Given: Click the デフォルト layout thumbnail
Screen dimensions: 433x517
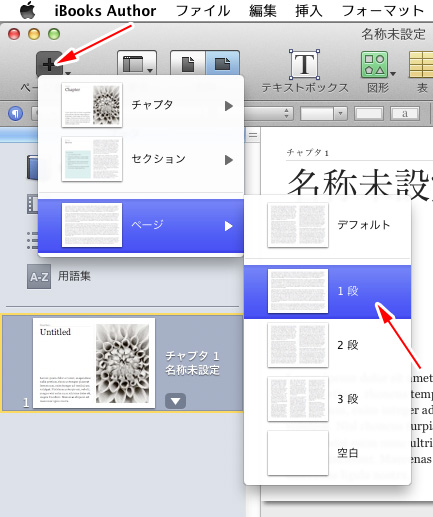Looking at the screenshot, I should pyautogui.click(x=298, y=225).
